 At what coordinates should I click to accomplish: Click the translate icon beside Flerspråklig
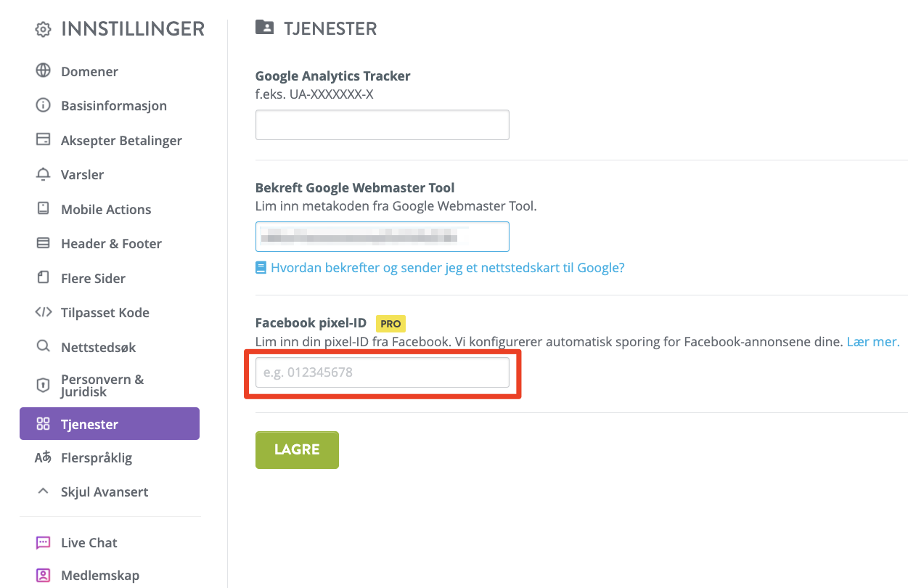tap(43, 458)
